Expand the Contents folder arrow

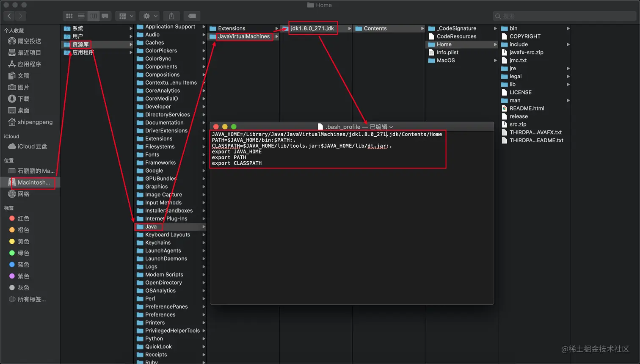tap(422, 28)
